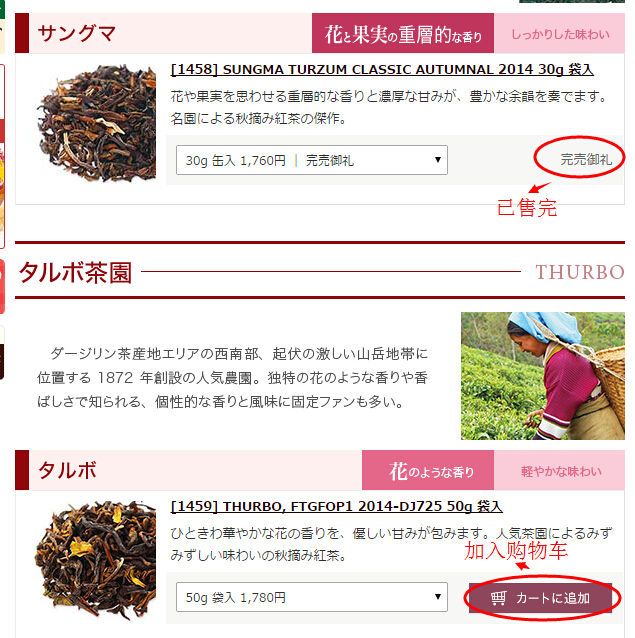The image size is (635, 638).
Task: Click the Thurbo tea leaves thumbnail
Action: (x=96, y=560)
